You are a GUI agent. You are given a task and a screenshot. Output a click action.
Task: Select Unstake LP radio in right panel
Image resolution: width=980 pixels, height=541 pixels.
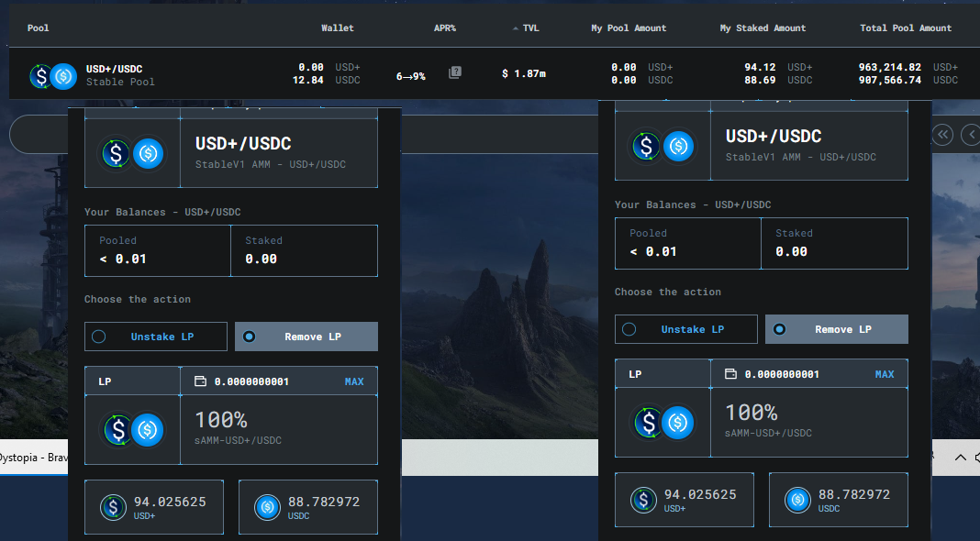pos(629,329)
